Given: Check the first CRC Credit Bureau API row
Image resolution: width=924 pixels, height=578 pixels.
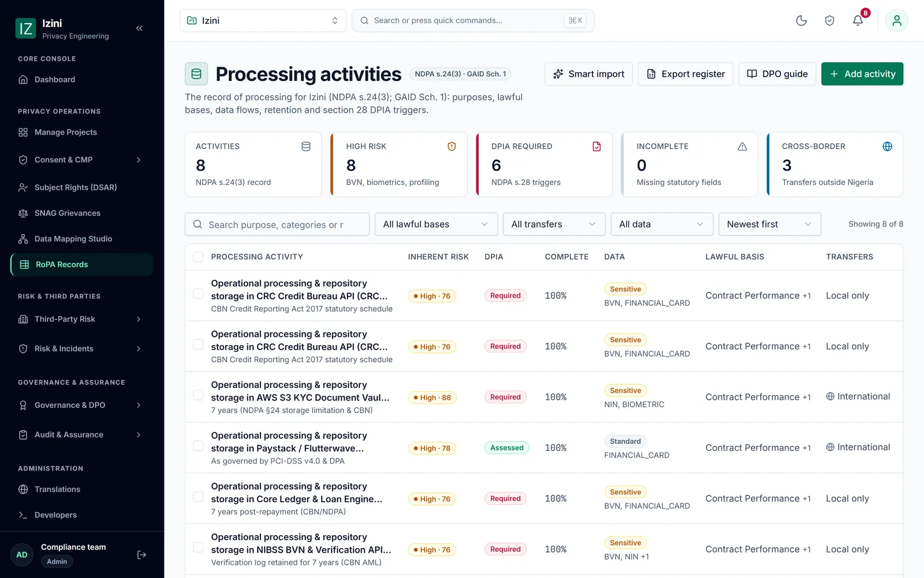Looking at the screenshot, I should (x=198, y=294).
